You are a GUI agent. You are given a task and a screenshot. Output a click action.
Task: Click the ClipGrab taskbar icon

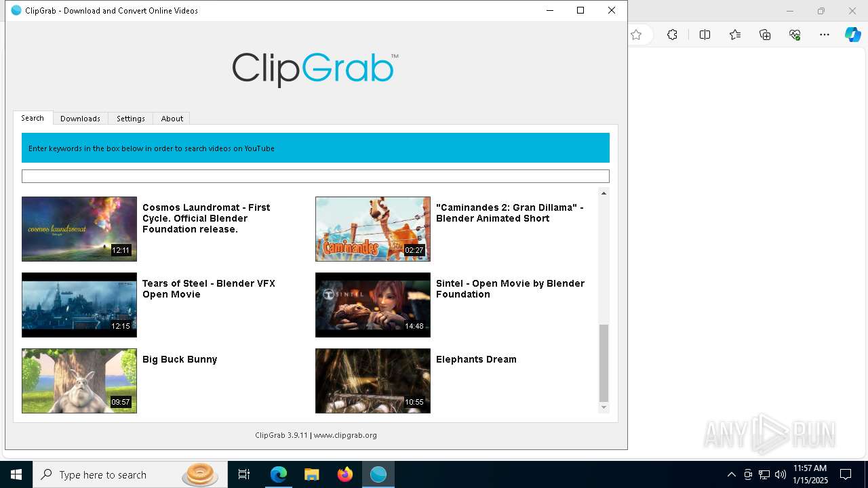378,474
